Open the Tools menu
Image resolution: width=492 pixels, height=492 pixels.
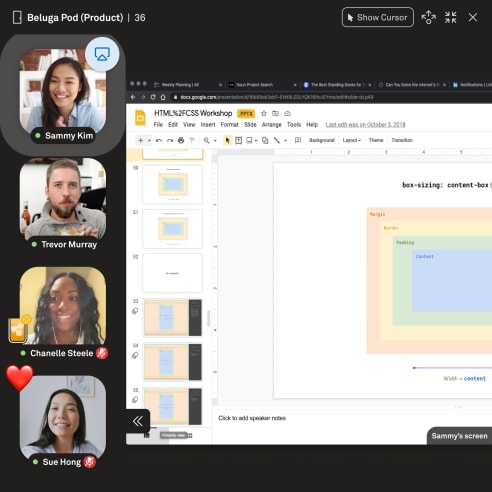(294, 125)
